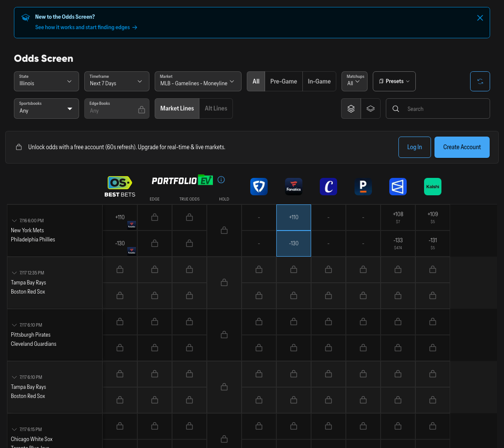The image size is (504, 448).
Task: Open the FanDuel sportsbook column logo
Action: point(259,187)
